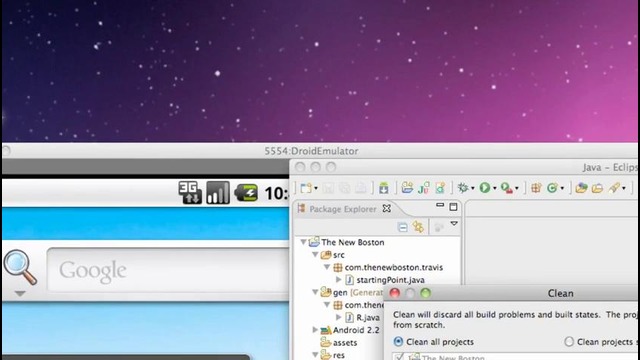Click the Open Type icon

coord(581,188)
